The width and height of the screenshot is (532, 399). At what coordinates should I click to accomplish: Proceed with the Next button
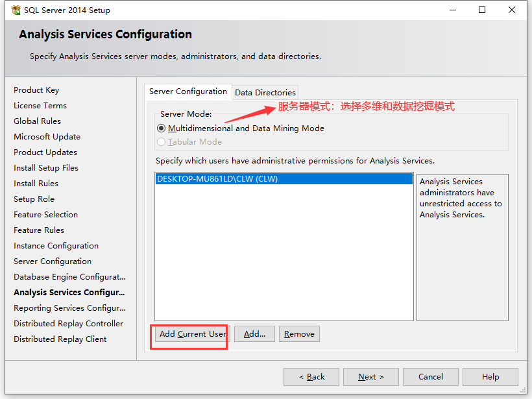[371, 377]
